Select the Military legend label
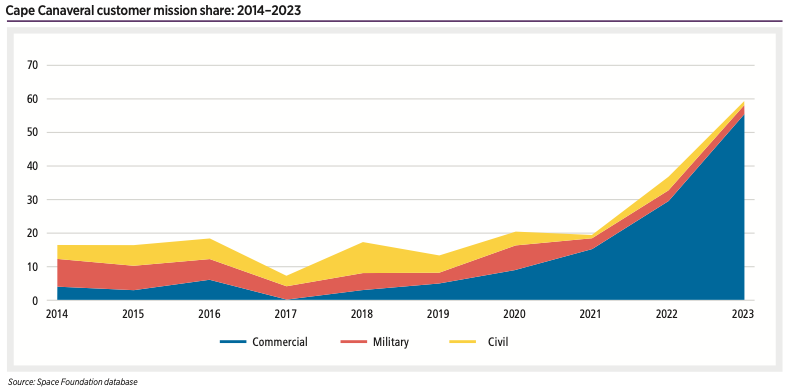Viewport: 795px width, 392px height. point(391,342)
